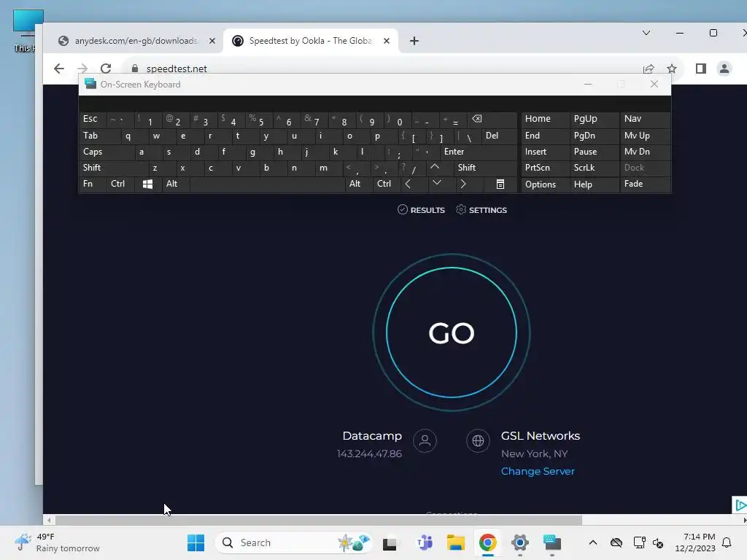Open the clock showing 7:14 PM
Viewport: 747px width, 560px height.
(694, 542)
